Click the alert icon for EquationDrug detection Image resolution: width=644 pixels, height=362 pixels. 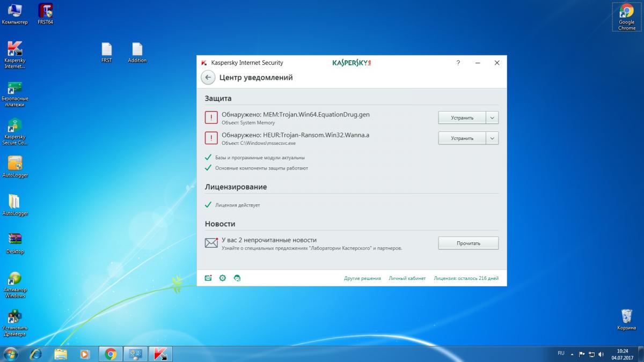point(211,117)
